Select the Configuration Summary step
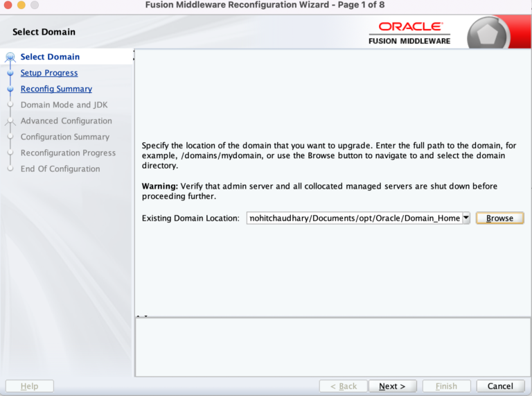Screen dimensions: 532x396 coord(65,137)
